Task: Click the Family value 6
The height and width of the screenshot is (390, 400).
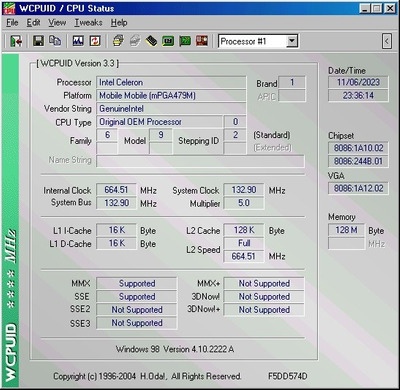Action: coord(107,135)
